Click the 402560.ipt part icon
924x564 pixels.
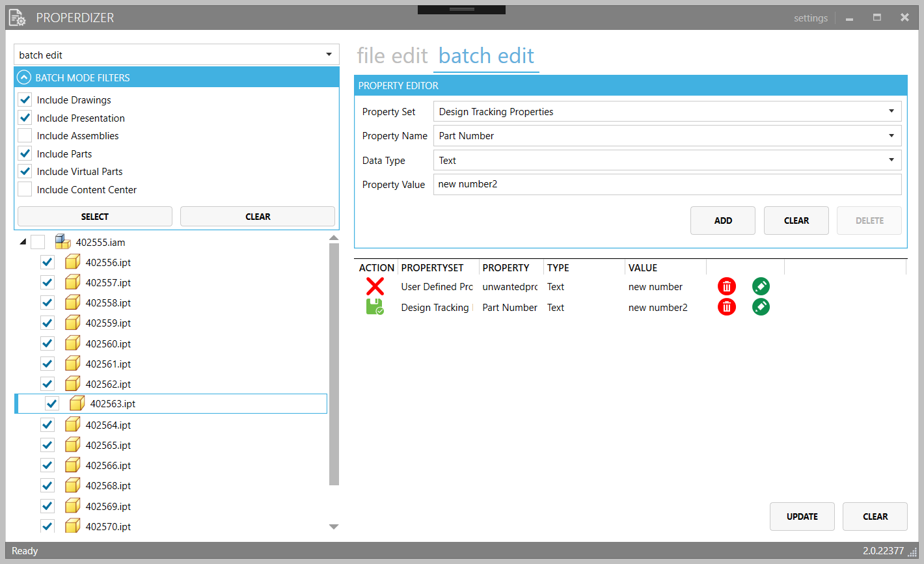72,343
